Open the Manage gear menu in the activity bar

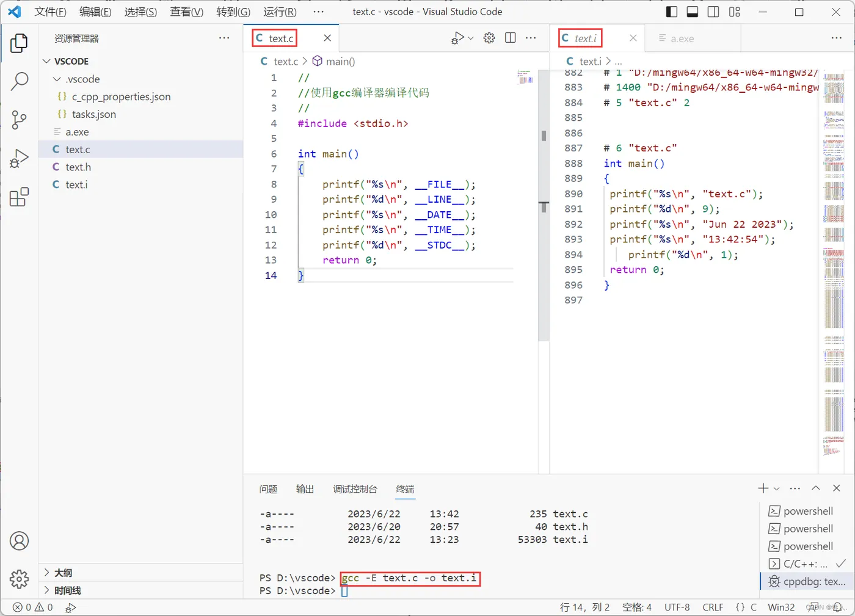[x=19, y=579]
